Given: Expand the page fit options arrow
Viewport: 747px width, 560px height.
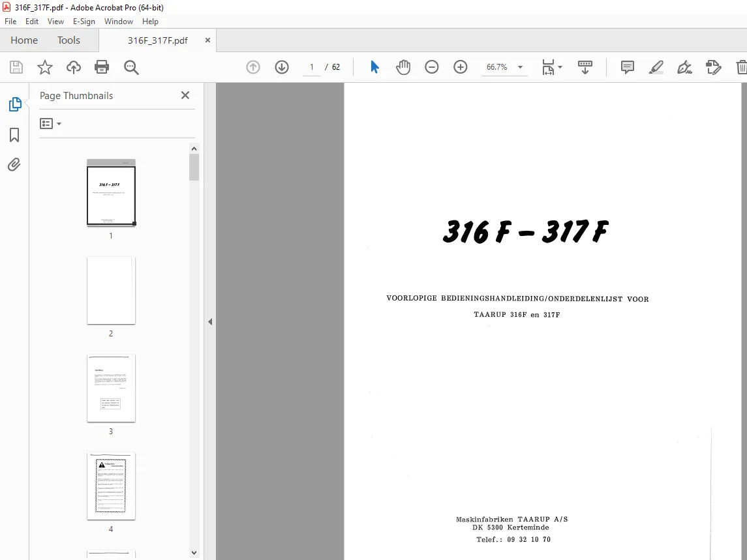Looking at the screenshot, I should tap(560, 67).
